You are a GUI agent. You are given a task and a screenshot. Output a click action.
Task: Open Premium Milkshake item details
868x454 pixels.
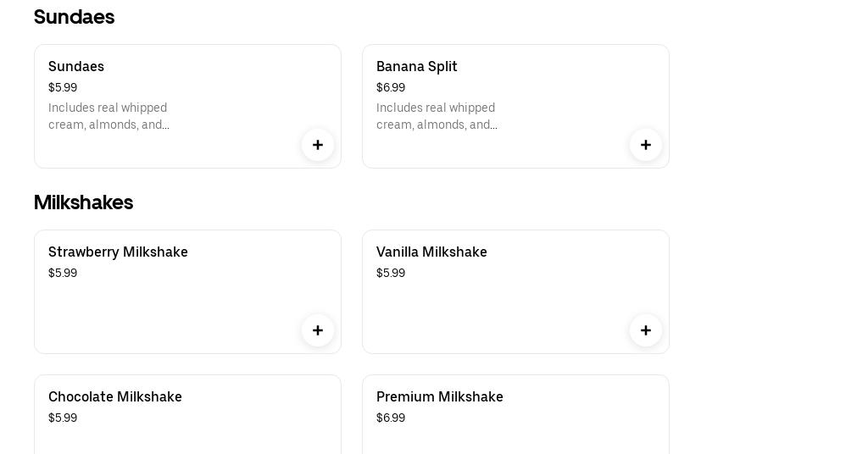tap(439, 397)
